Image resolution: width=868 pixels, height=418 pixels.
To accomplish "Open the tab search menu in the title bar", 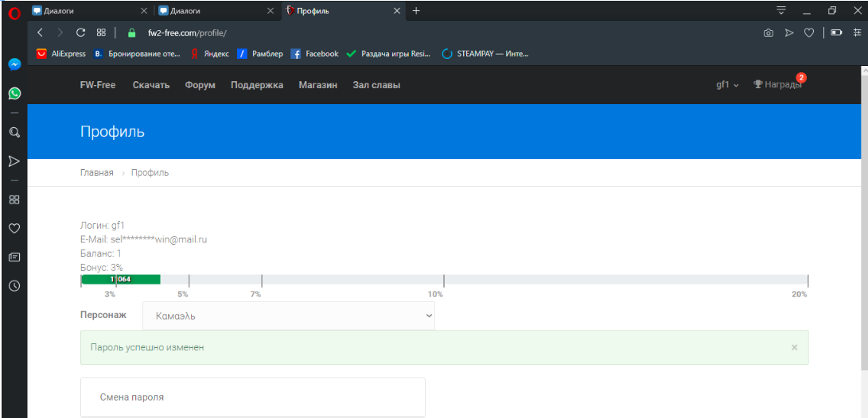I will pos(780,10).
